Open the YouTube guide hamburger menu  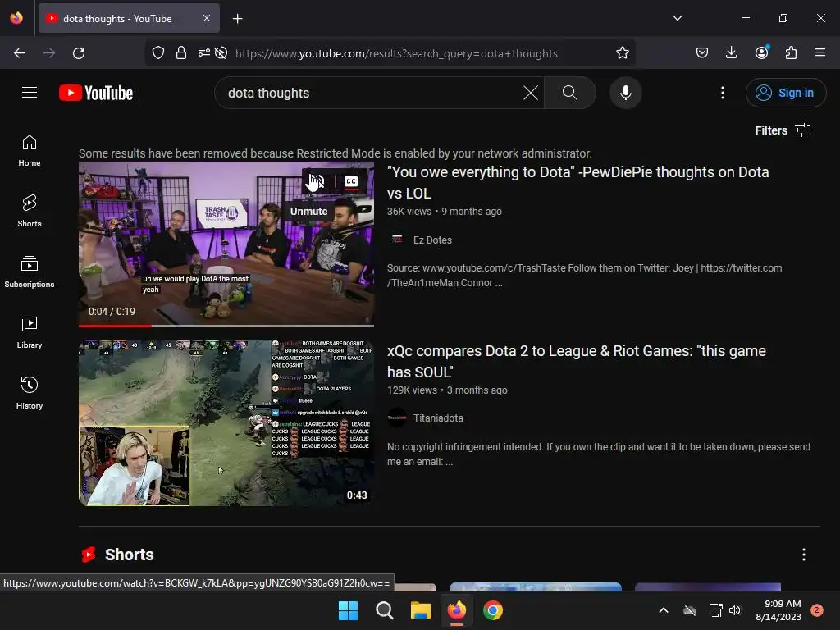[30, 93]
